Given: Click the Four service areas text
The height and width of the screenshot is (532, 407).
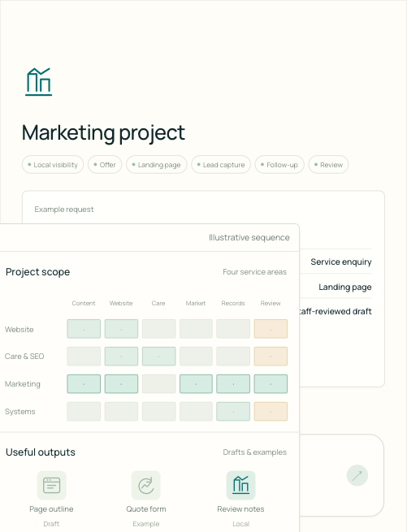Looking at the screenshot, I should pyautogui.click(x=254, y=272).
